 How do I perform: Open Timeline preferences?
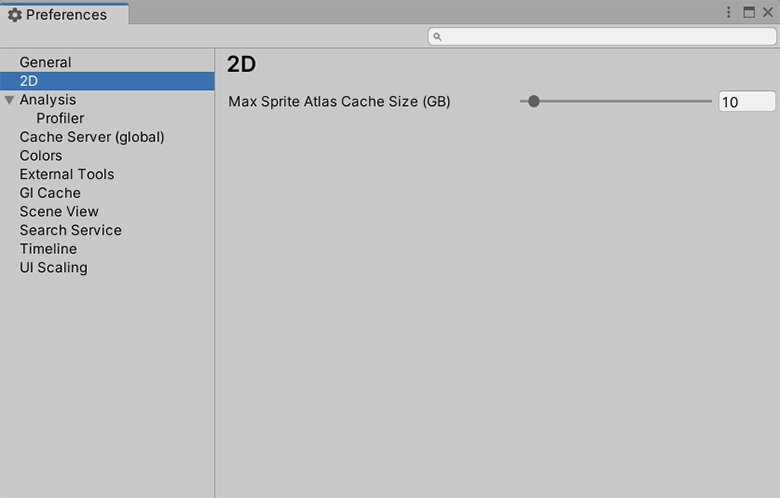click(48, 249)
